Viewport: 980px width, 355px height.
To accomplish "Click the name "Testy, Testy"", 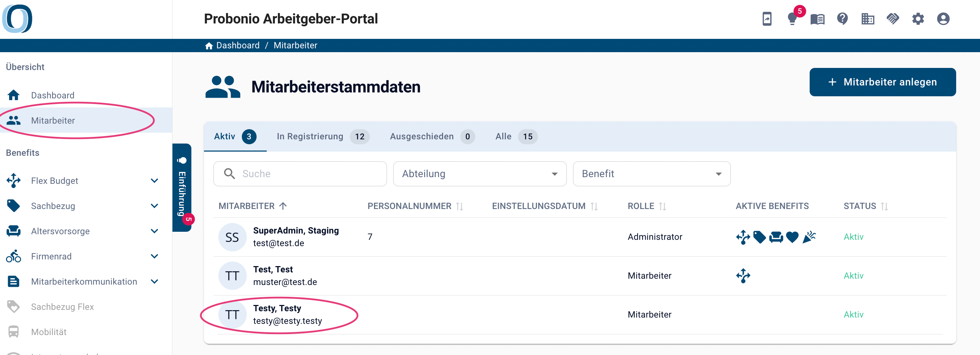I will (277, 308).
